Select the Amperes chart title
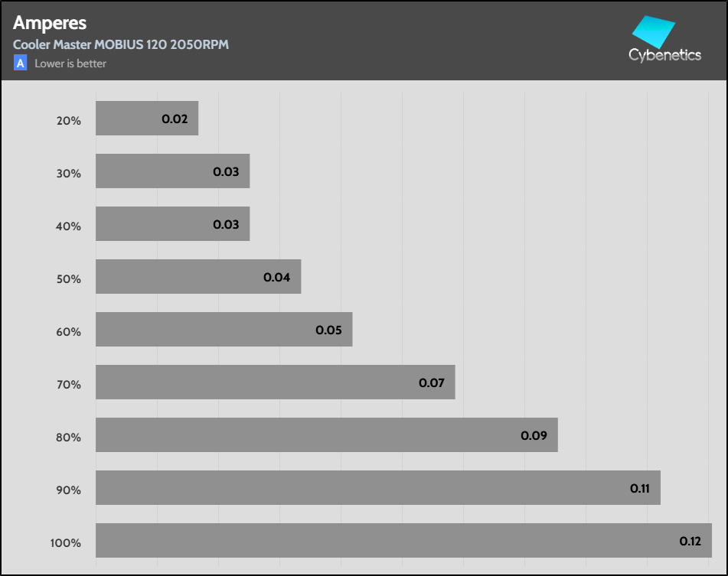This screenshot has width=728, height=576. [50, 23]
